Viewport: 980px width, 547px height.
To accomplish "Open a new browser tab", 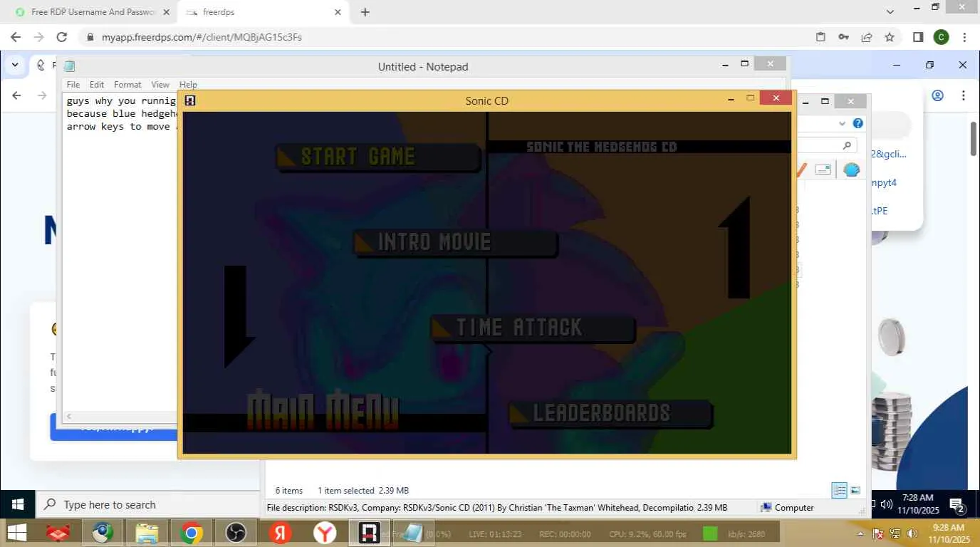I will (x=365, y=12).
